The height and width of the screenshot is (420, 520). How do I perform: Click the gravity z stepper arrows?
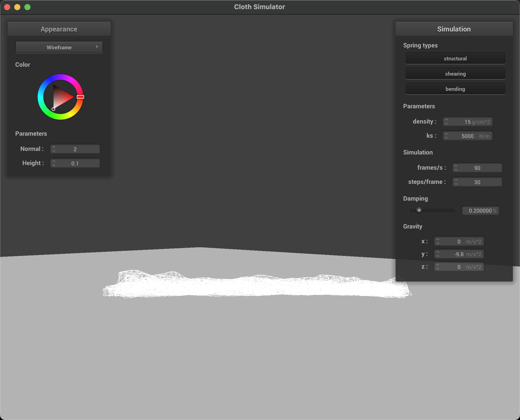[438, 267]
